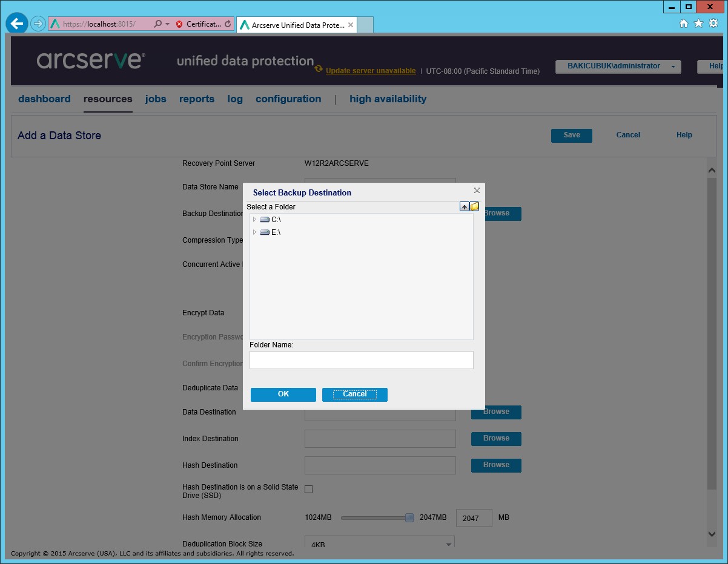Click the Update server unavailable link

[371, 71]
